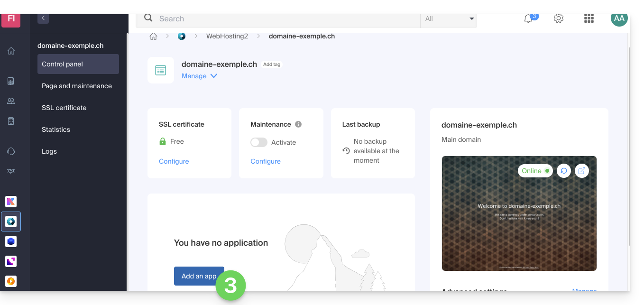This screenshot has height=305, width=644.
Task: Open the Statistics menu item
Action: (56, 129)
